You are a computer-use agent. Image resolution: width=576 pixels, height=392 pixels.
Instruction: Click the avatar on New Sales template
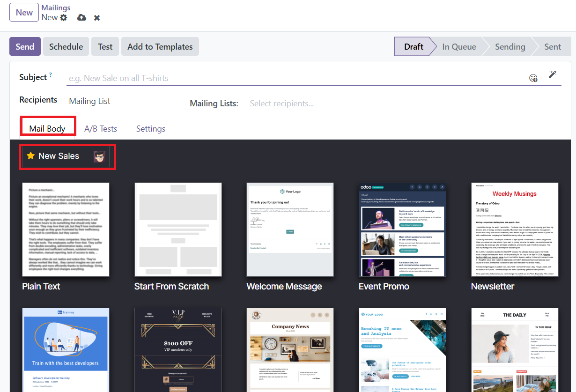[99, 156]
